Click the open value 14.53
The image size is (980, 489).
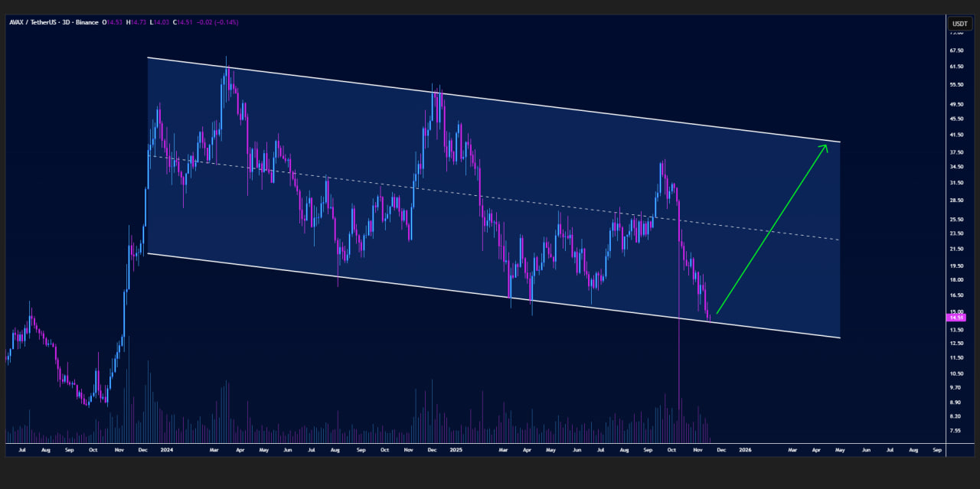tap(115, 22)
